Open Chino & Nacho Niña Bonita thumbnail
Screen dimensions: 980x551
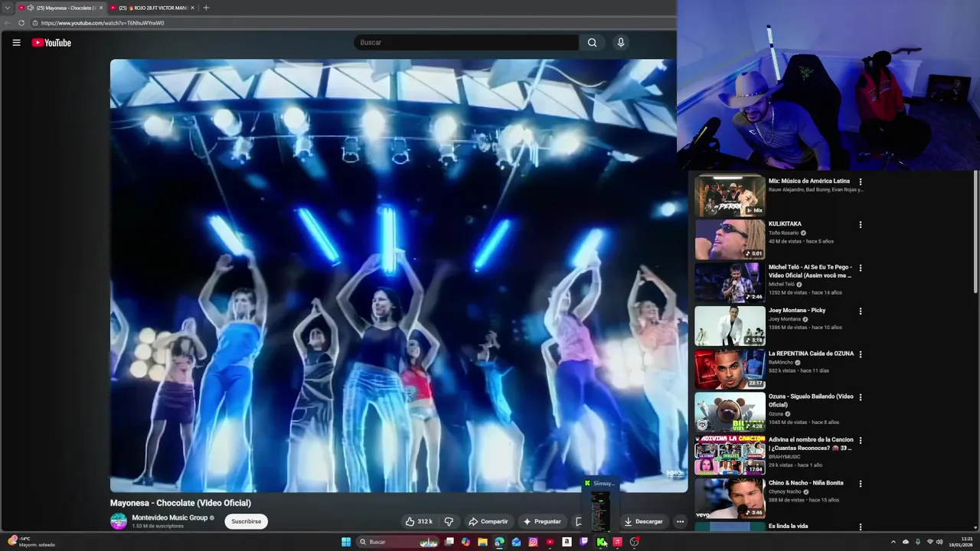[x=730, y=498]
